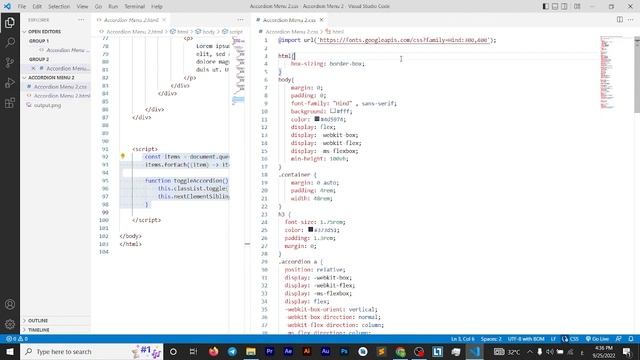Image resolution: width=640 pixels, height=360 pixels.
Task: Click the split editor right icon
Action: (x=620, y=20)
